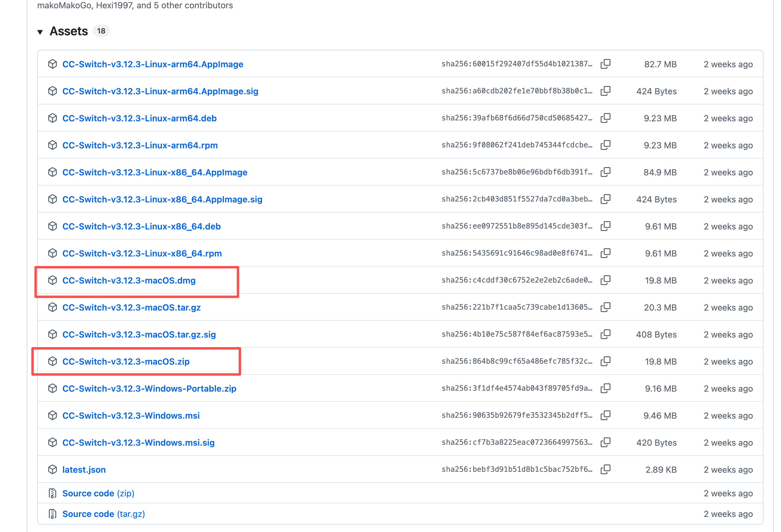The height and width of the screenshot is (532, 781).
Task: Download CC-Switch-v3.12.3-macOS.tar.gz.sig
Action: (x=139, y=335)
